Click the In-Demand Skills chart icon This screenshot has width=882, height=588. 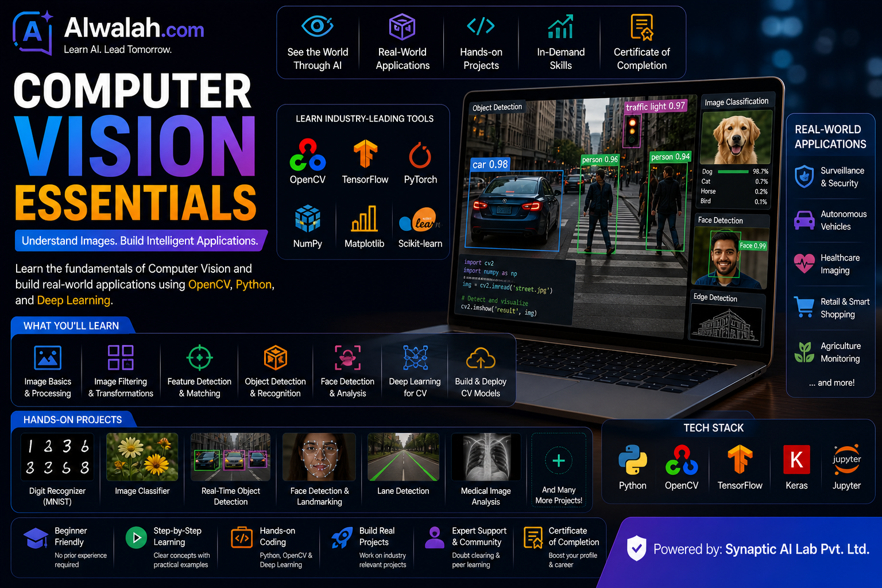pos(560,26)
